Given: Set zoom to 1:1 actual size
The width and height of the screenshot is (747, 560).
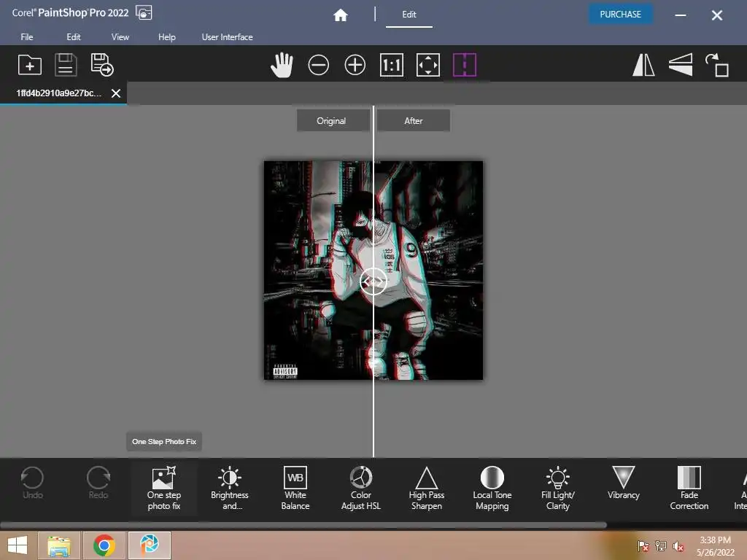Looking at the screenshot, I should pyautogui.click(x=392, y=65).
